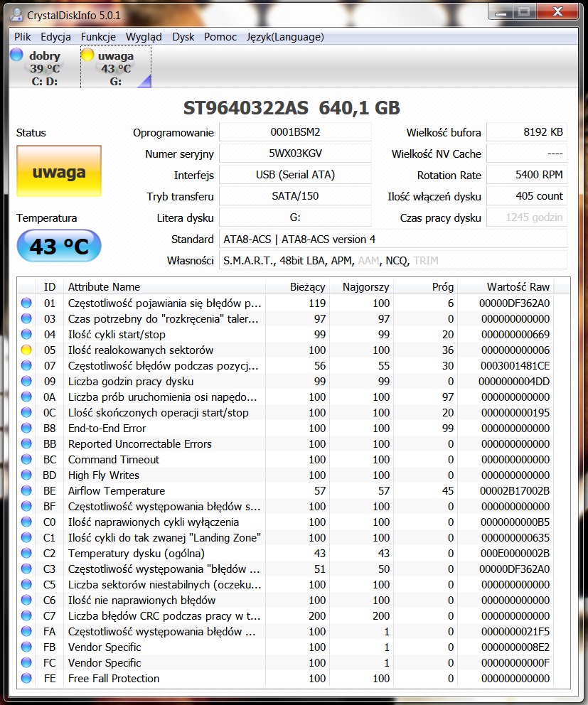Open the Plik menu

pos(22,37)
